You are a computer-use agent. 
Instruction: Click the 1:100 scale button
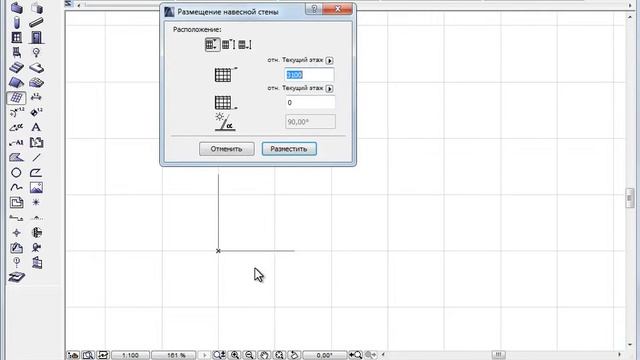point(130,355)
